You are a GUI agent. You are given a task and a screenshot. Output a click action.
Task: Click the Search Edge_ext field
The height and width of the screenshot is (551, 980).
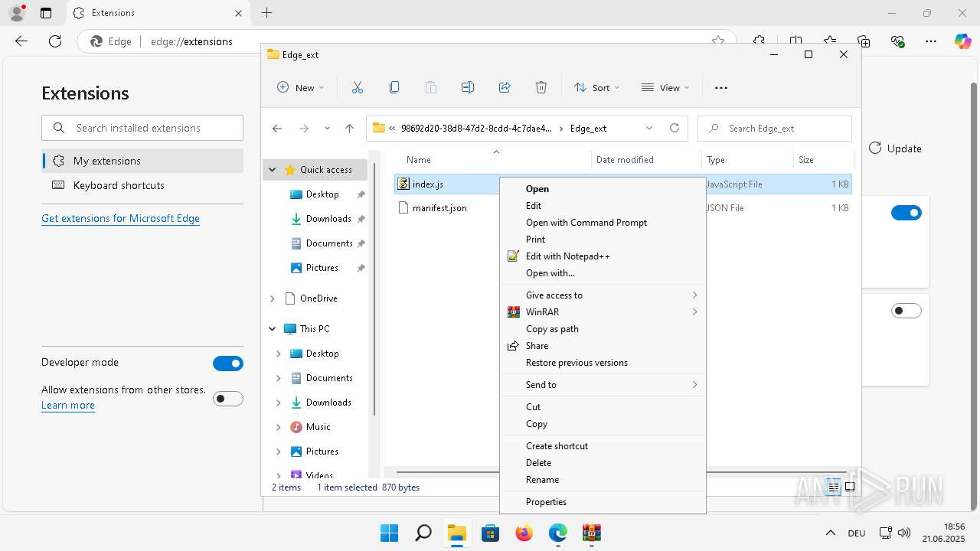tap(775, 129)
